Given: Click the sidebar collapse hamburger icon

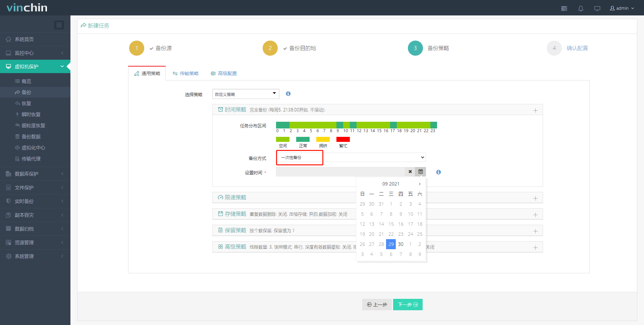Looking at the screenshot, I should (x=59, y=25).
